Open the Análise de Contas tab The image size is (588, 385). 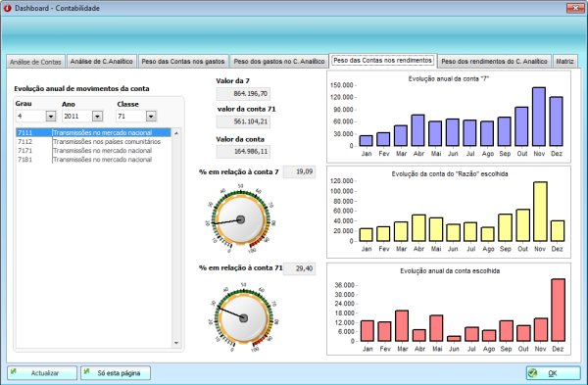35,62
